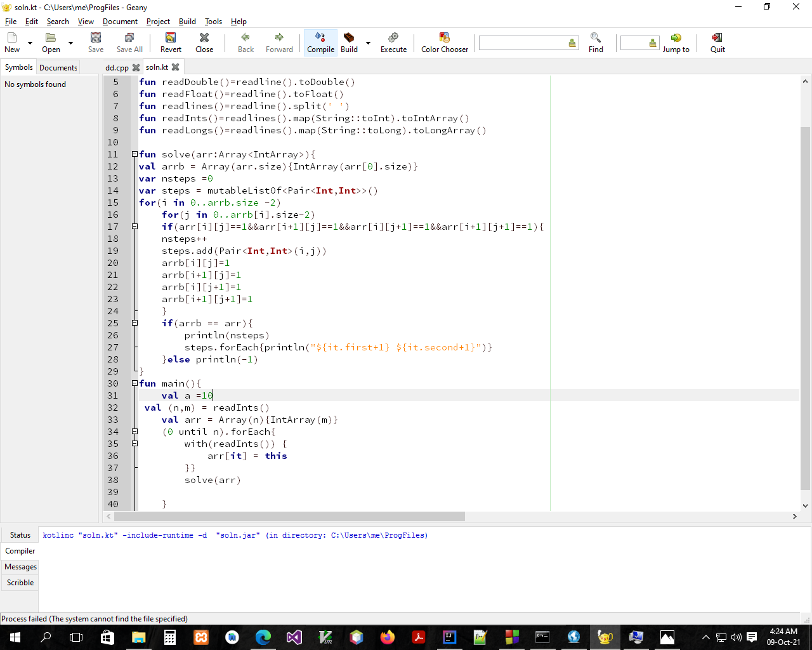Image resolution: width=812 pixels, height=650 pixels.
Task: Click the icon inside the search field
Action: [572, 43]
